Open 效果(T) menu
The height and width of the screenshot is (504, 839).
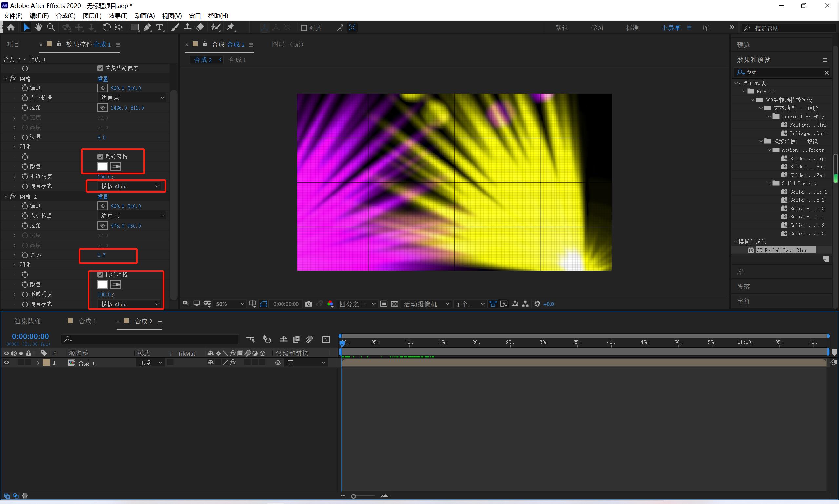pyautogui.click(x=118, y=16)
